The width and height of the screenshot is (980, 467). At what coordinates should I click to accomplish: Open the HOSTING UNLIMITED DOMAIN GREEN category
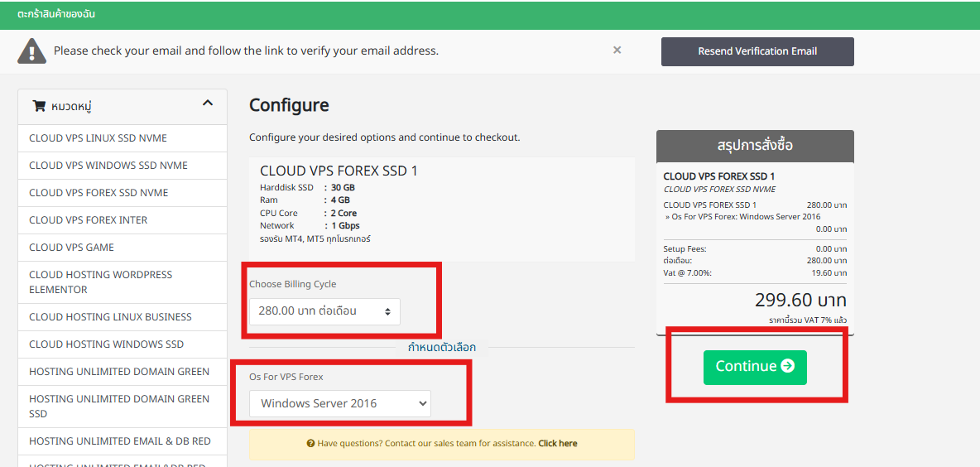coord(122,371)
